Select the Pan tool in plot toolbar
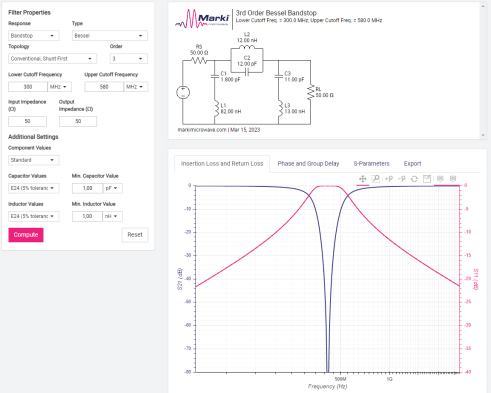The width and height of the screenshot is (491, 393). pyautogui.click(x=363, y=179)
